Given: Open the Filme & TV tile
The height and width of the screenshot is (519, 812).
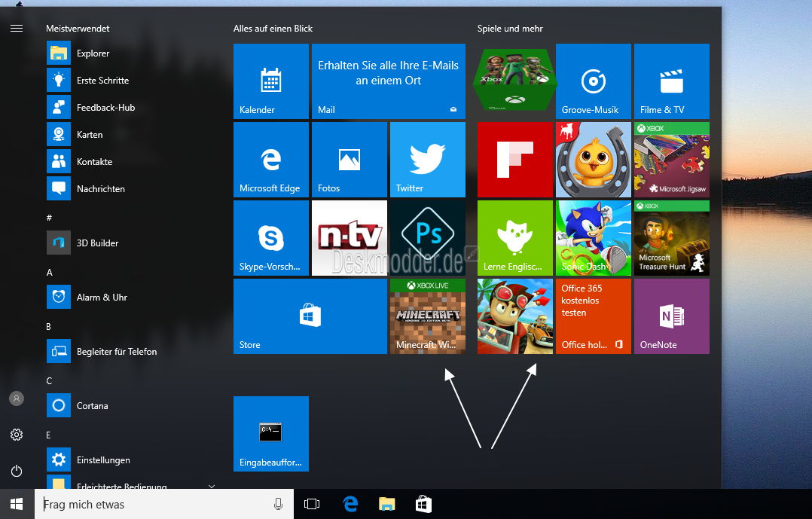Looking at the screenshot, I should pyautogui.click(x=672, y=81).
